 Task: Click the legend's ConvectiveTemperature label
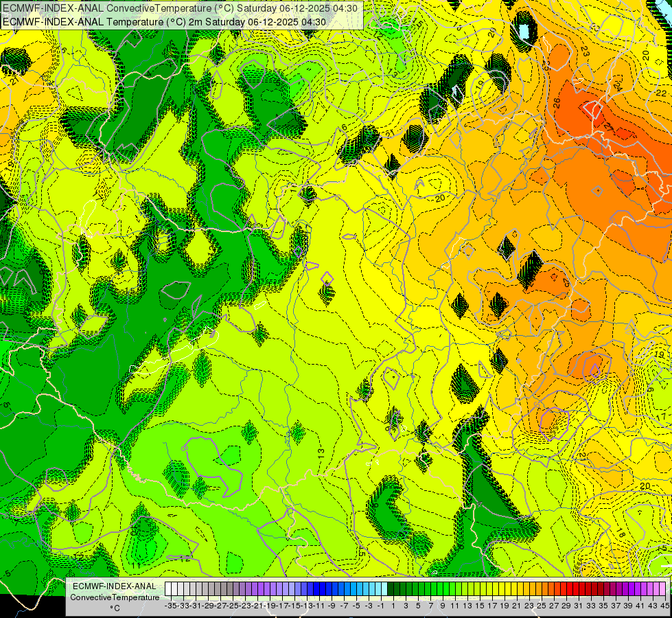point(115,597)
